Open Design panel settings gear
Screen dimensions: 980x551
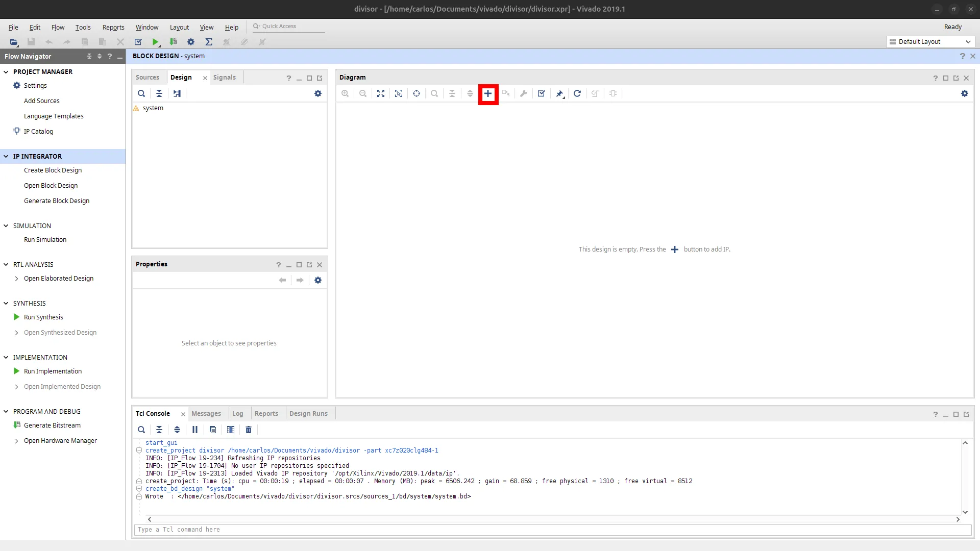click(318, 93)
